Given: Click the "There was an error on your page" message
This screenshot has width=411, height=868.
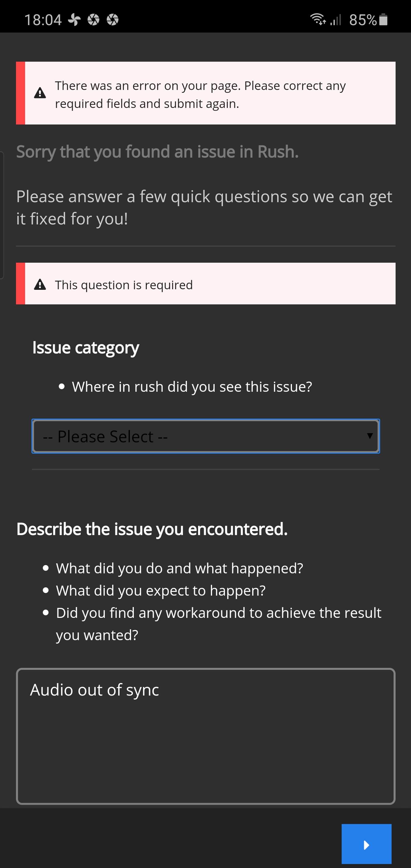Looking at the screenshot, I should click(x=200, y=95).
